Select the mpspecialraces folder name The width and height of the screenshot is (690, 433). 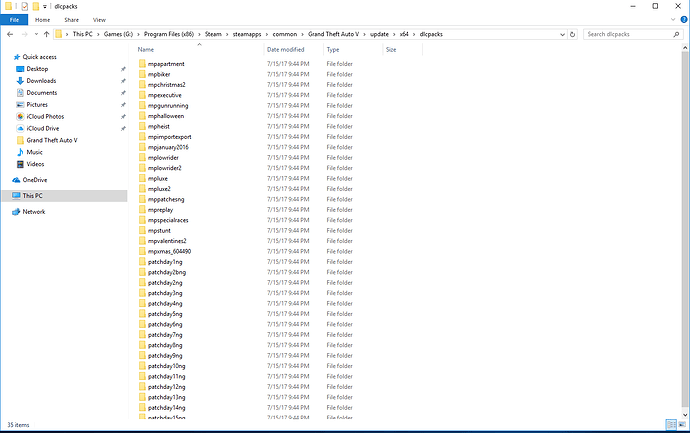tap(168, 220)
